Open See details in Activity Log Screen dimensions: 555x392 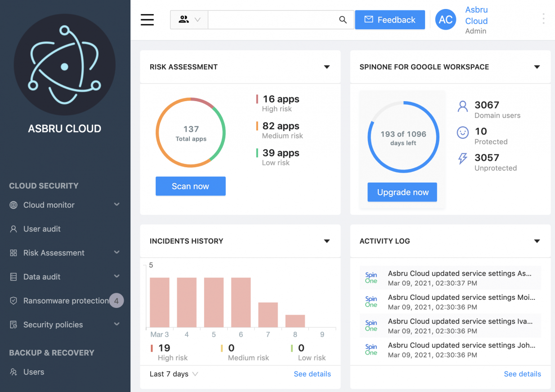click(522, 374)
